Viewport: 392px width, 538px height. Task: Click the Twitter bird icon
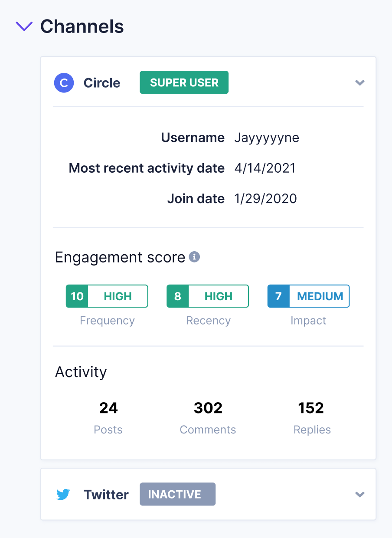coord(63,495)
